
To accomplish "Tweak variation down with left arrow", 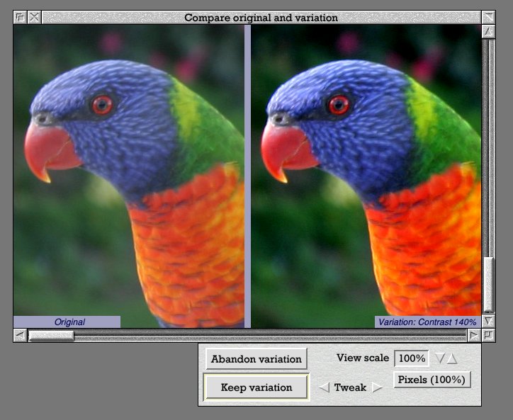I will click(x=324, y=387).
